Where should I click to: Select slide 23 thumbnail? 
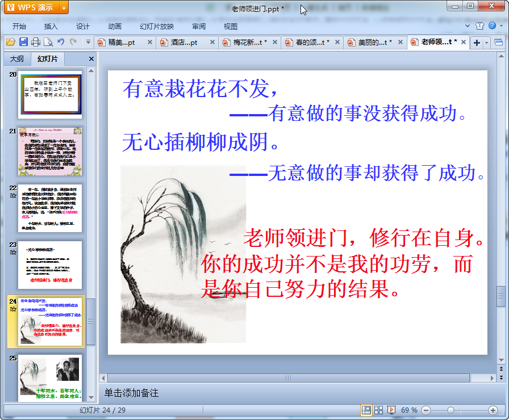pyautogui.click(x=51, y=265)
